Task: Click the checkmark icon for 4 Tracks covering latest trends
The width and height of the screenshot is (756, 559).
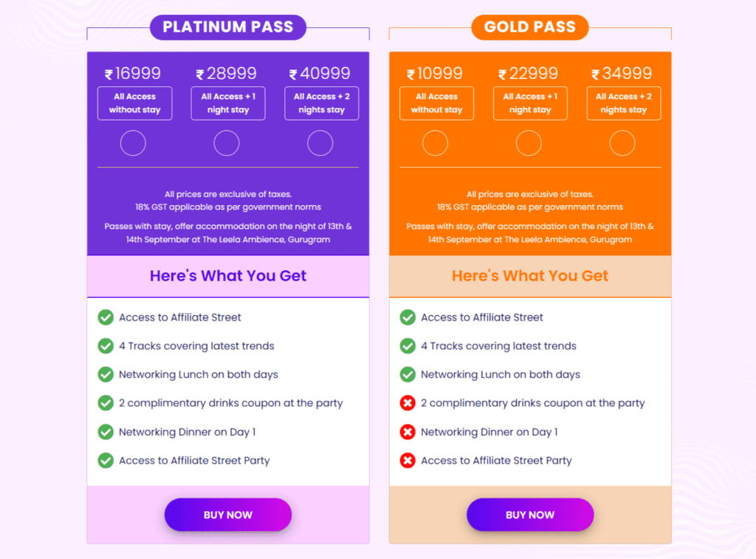Action: pos(106,346)
